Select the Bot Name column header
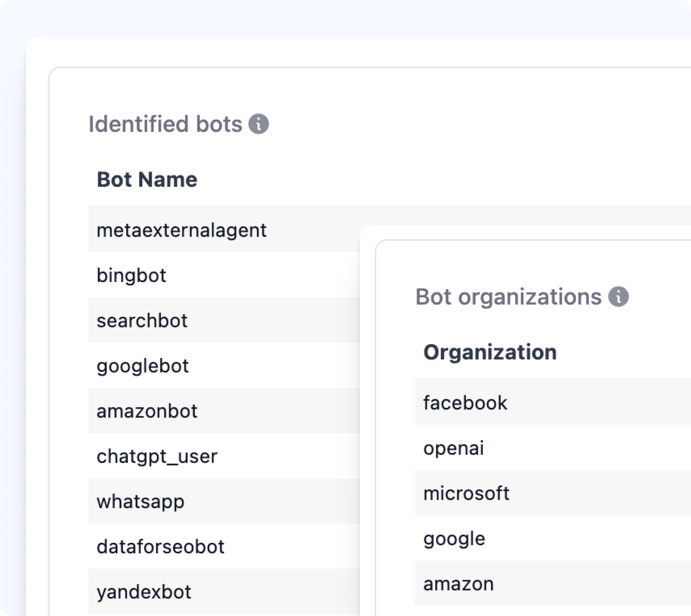This screenshot has height=616, width=691. point(147,180)
